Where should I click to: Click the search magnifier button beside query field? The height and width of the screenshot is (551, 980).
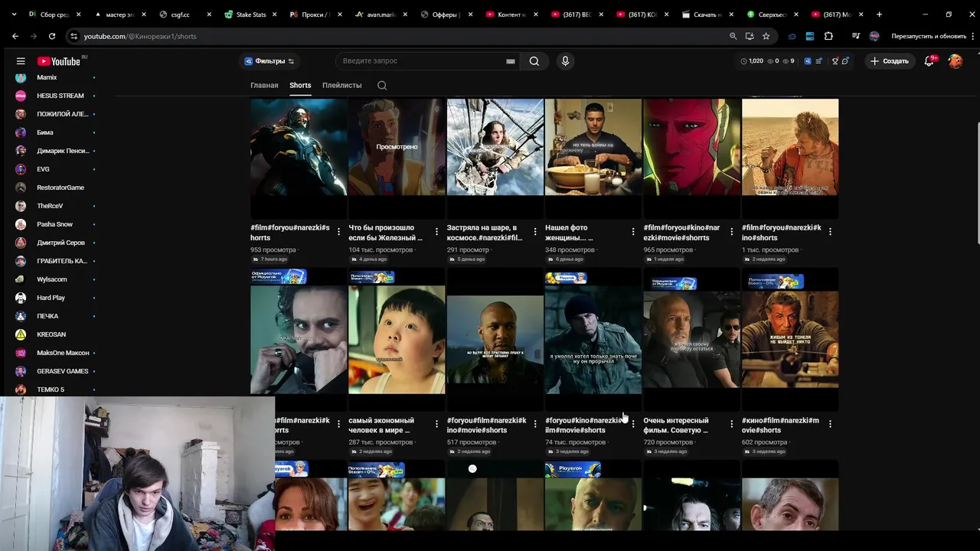point(534,61)
